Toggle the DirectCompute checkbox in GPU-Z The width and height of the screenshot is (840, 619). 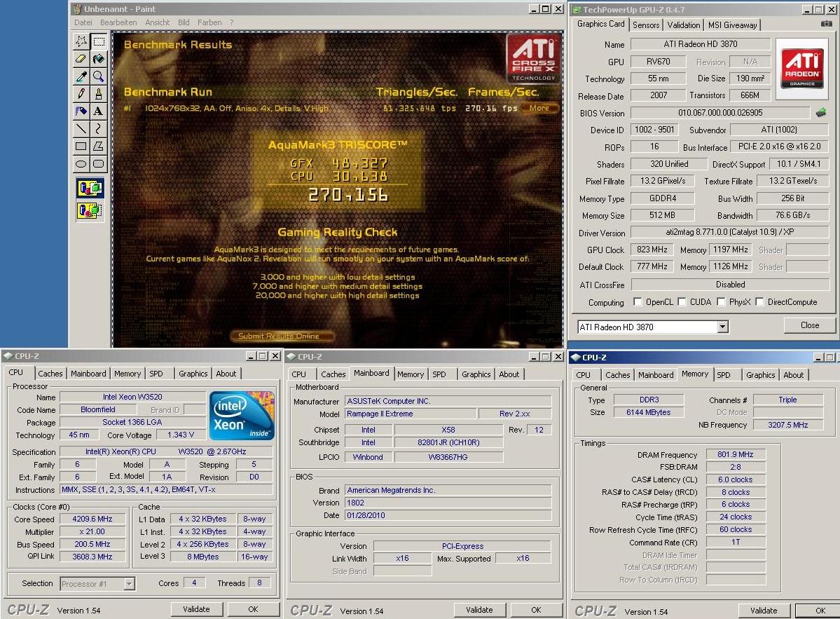(759, 301)
